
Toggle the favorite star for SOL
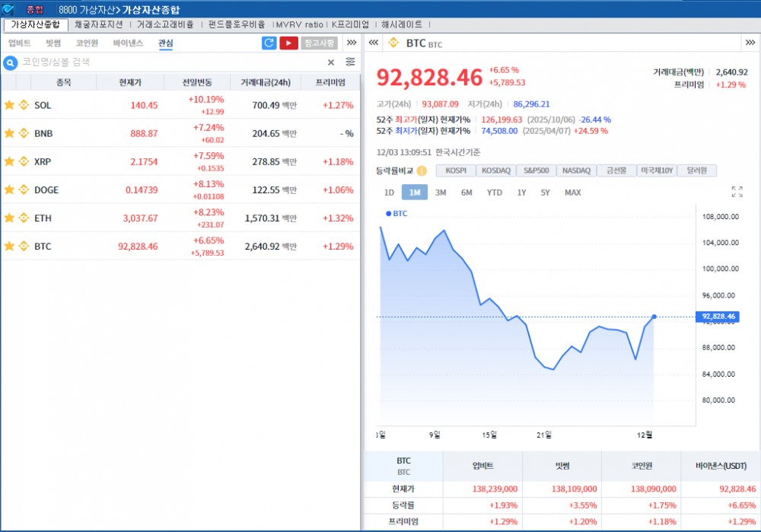click(x=10, y=105)
